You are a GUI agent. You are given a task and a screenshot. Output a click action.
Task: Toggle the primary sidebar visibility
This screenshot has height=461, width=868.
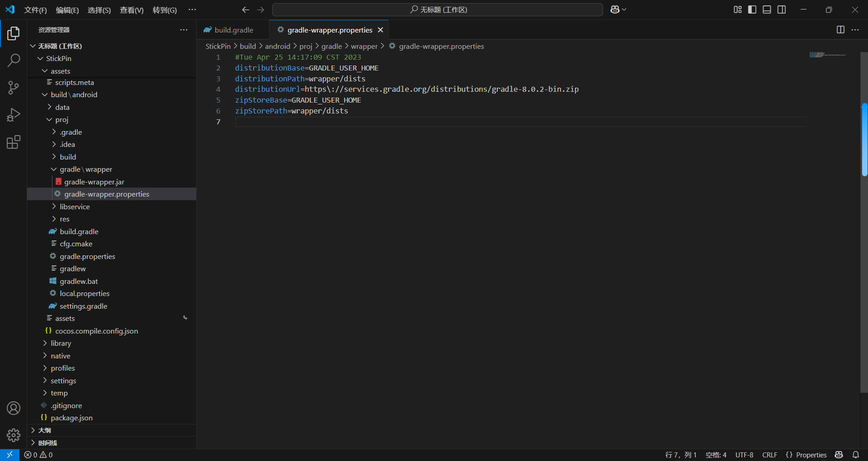pos(752,9)
